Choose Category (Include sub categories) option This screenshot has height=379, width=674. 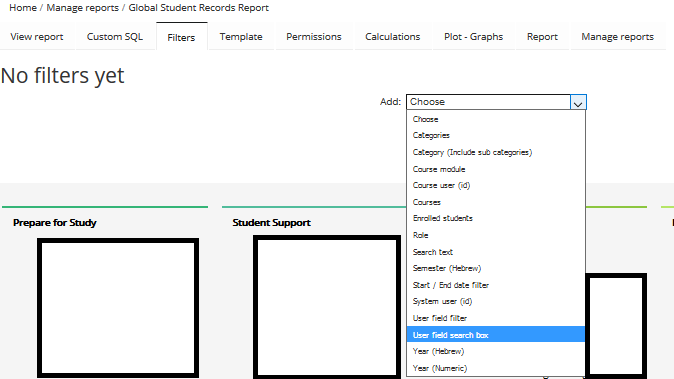click(x=496, y=152)
